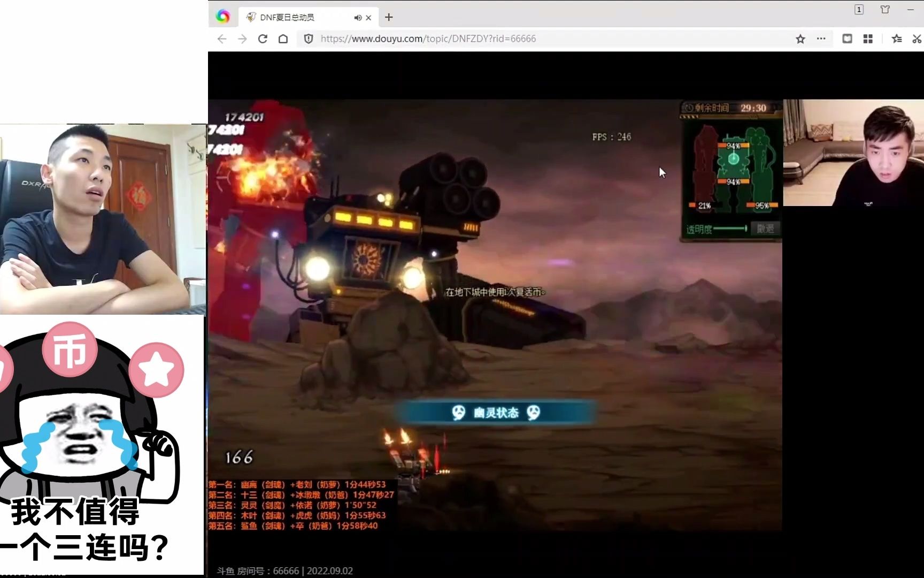Click the 我不值得一个三连吗 caption
The width and height of the screenshot is (924, 578).
point(86,529)
